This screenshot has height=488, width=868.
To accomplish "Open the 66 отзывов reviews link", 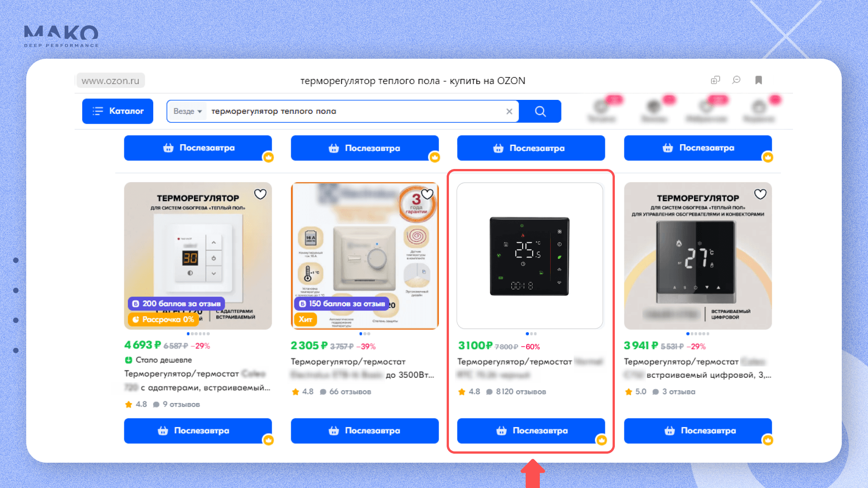I will click(349, 392).
